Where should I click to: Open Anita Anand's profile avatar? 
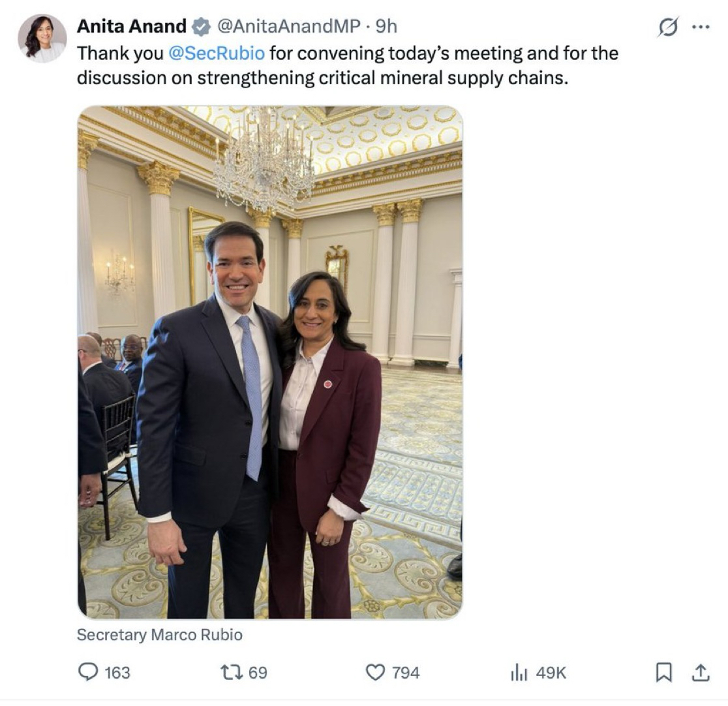[42, 38]
